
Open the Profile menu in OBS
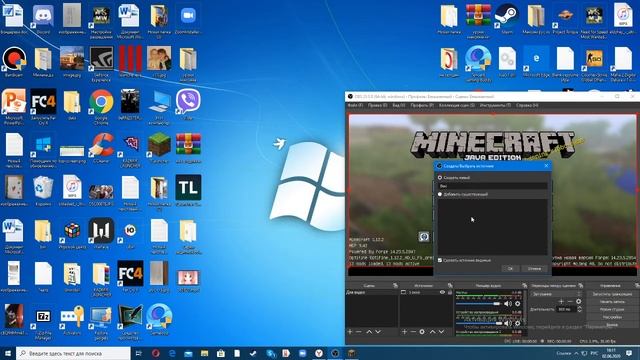[422, 105]
